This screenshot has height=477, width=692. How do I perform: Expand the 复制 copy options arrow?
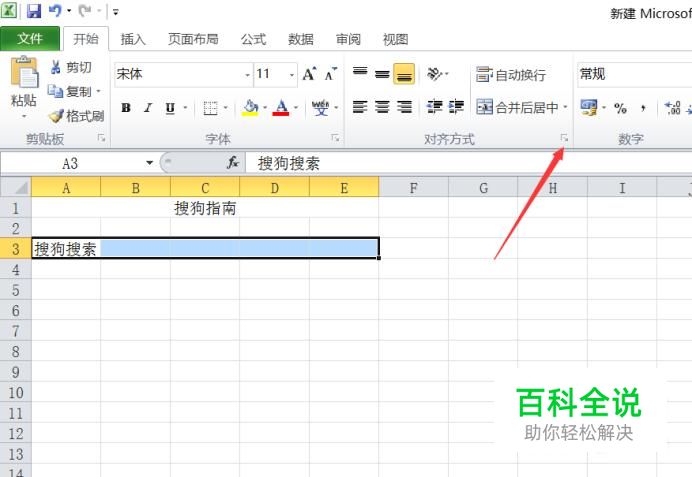[x=98, y=91]
